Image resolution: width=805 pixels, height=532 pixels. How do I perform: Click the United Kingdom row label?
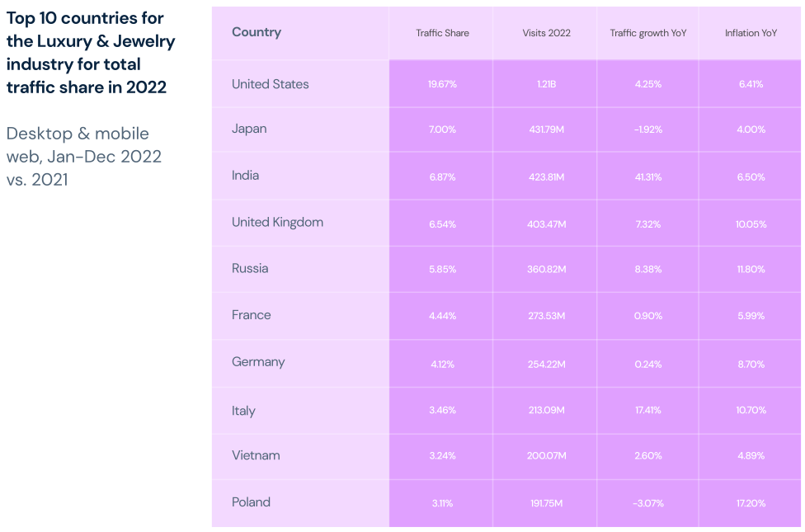coord(277,222)
